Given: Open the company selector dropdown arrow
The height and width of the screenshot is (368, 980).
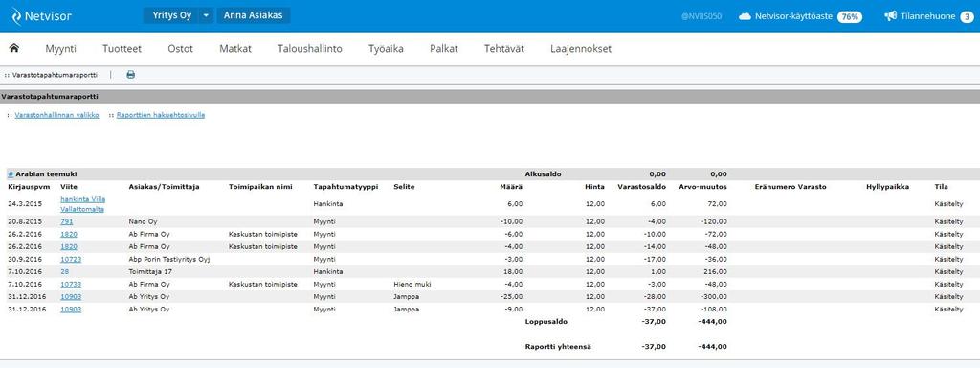Looking at the screenshot, I should coord(207,15).
